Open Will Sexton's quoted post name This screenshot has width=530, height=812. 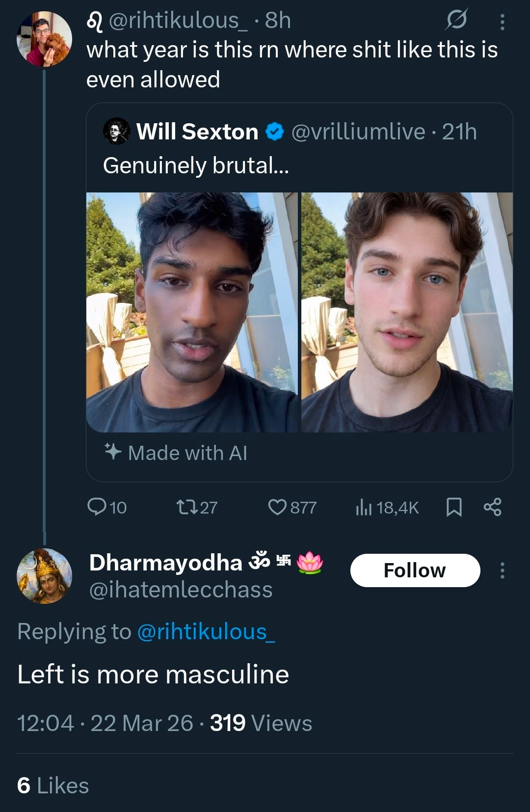pos(197,132)
